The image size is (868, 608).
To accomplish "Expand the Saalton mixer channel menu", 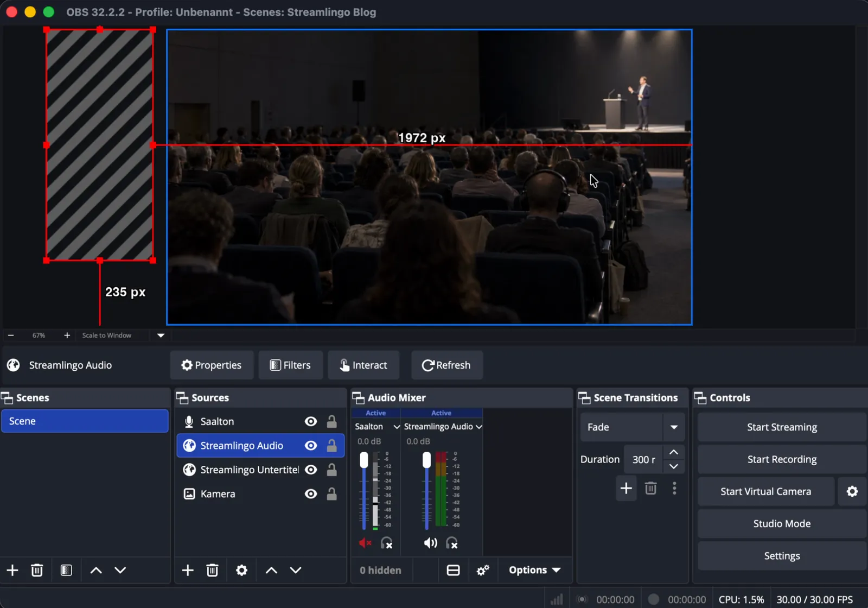I will pos(397,427).
